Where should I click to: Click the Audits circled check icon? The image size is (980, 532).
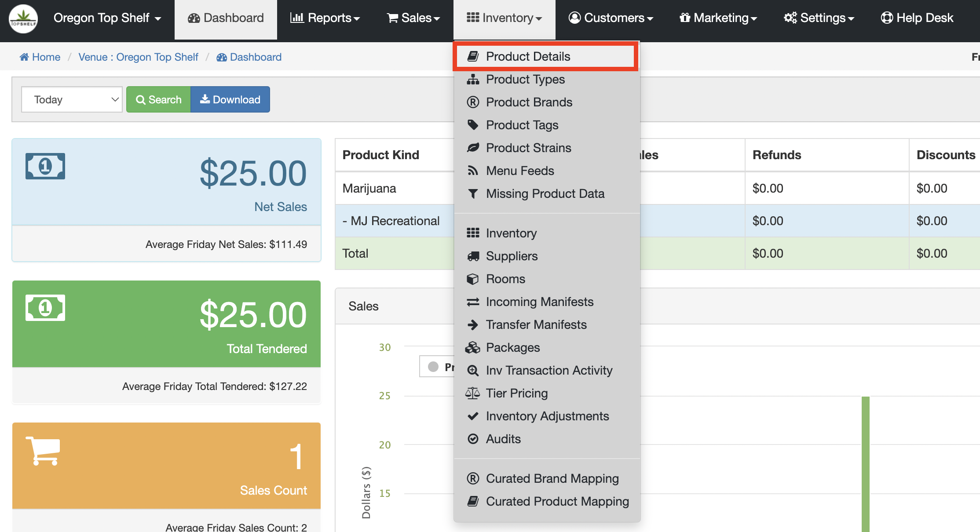(473, 439)
